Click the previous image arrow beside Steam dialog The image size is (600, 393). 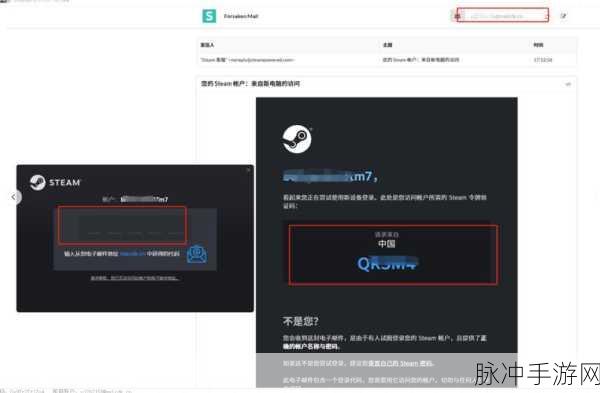[x=14, y=197]
